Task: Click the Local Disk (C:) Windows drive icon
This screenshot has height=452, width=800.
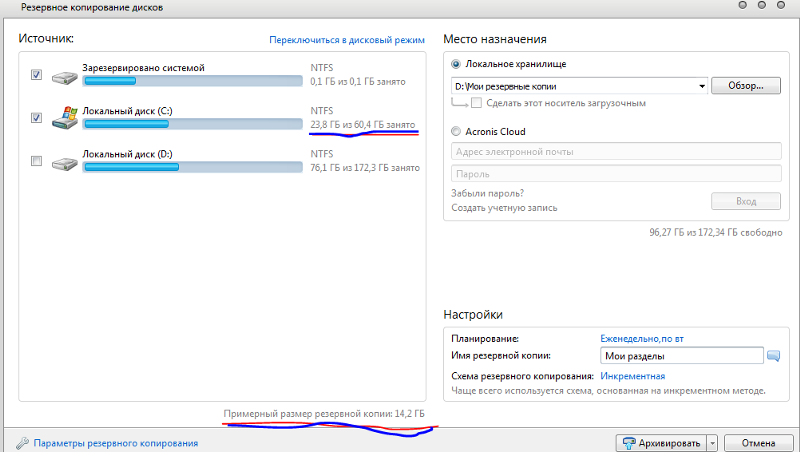Action: click(65, 118)
